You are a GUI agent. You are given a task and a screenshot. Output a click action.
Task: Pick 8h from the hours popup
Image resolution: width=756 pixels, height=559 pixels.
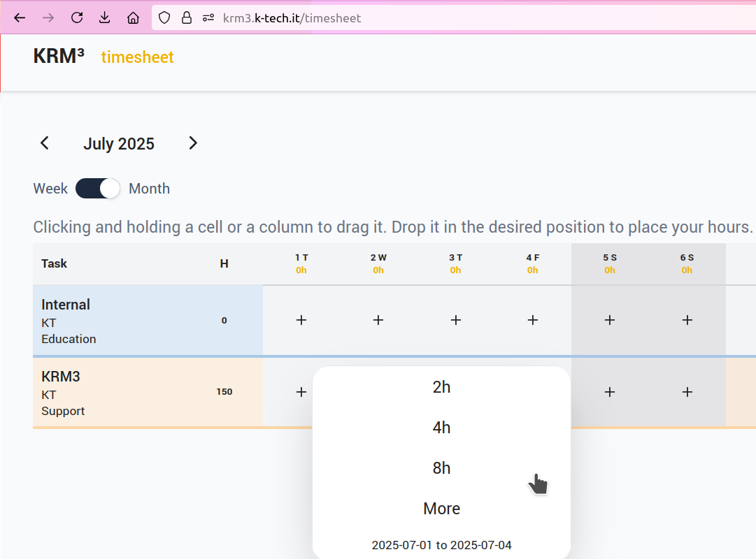441,468
